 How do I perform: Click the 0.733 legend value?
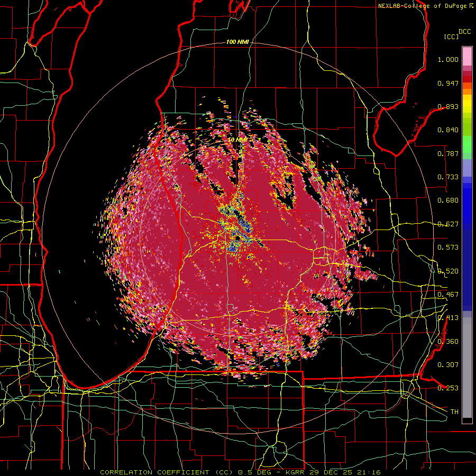pos(448,177)
